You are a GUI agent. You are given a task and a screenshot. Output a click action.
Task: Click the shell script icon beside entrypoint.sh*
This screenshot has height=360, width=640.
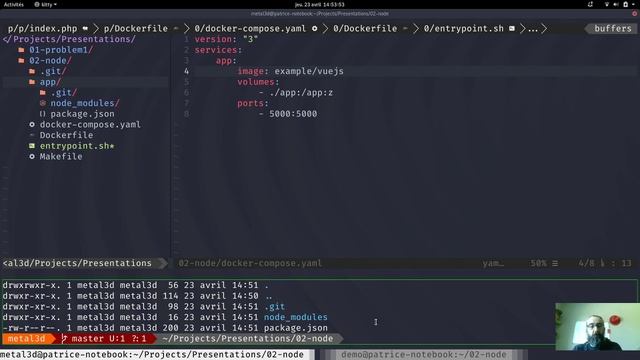pyautogui.click(x=32, y=145)
